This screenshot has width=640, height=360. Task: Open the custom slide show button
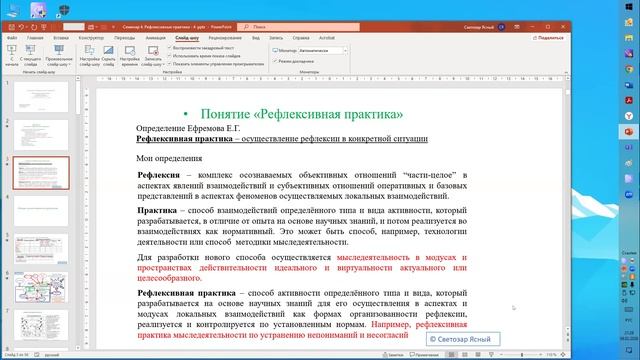click(x=59, y=56)
